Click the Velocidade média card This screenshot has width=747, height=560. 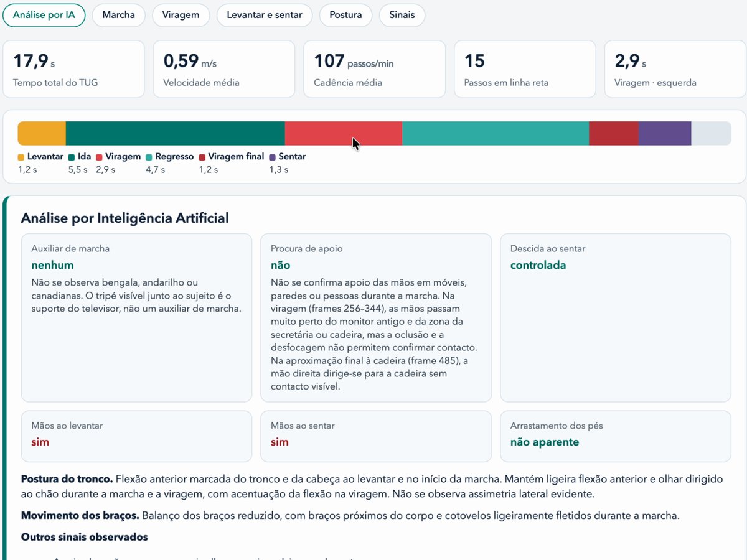[224, 69]
